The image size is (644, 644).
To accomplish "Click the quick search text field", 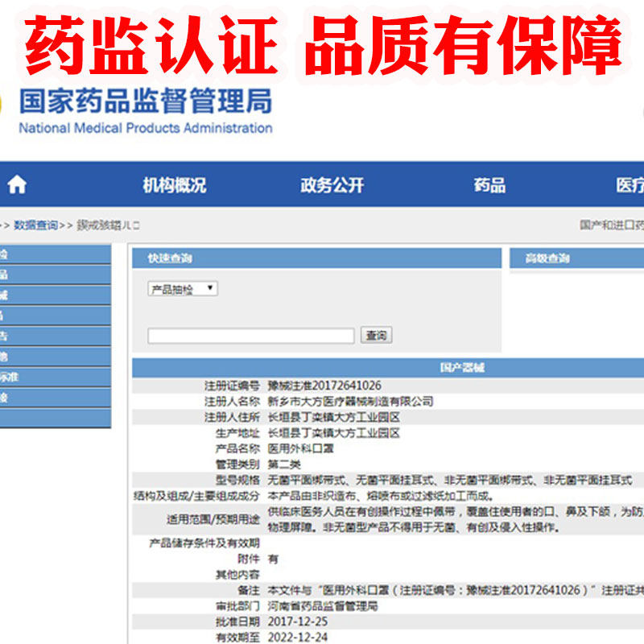I will (x=250, y=336).
